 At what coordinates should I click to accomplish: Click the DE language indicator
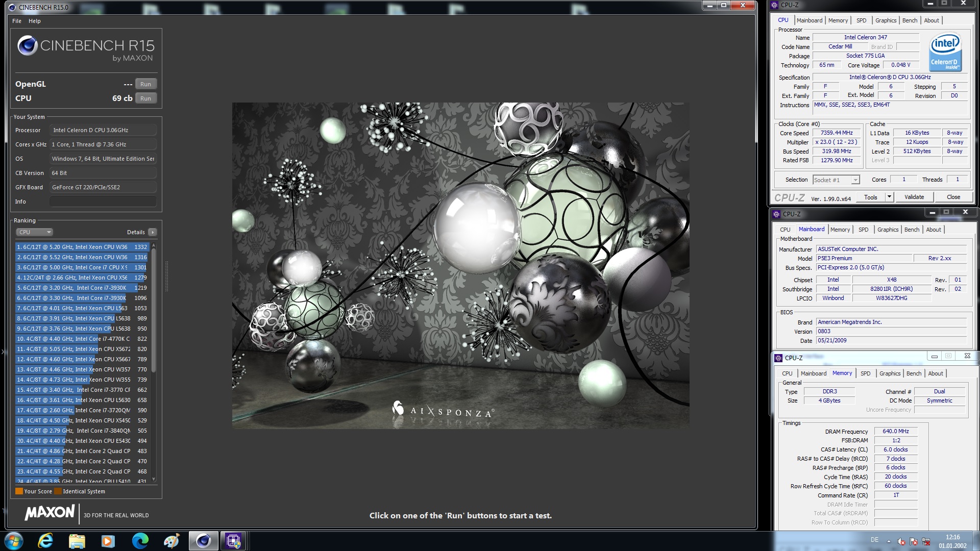click(874, 540)
